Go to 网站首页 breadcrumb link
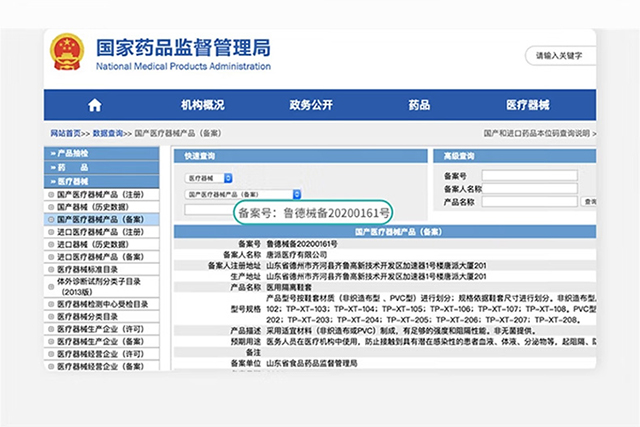The image size is (640, 427). 66,132
